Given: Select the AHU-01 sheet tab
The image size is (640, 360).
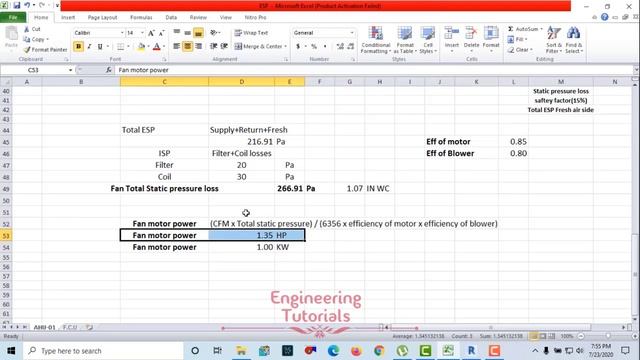Looking at the screenshot, I should coord(44,327).
